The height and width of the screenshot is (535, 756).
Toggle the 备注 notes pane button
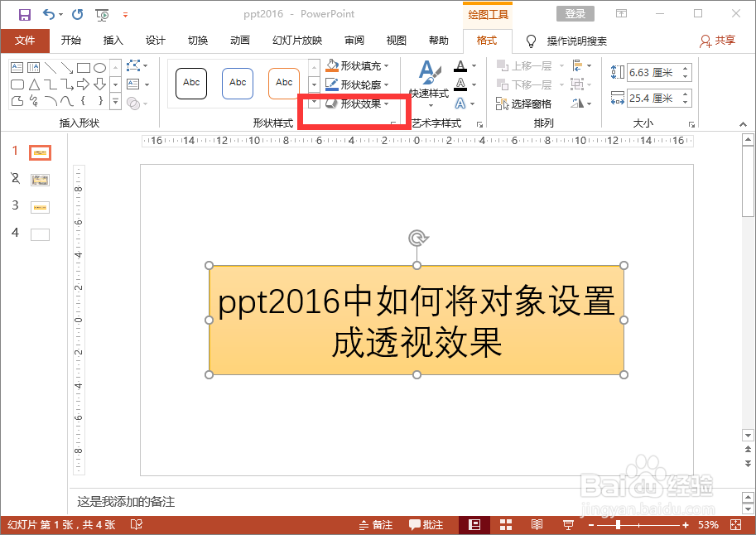pyautogui.click(x=377, y=525)
